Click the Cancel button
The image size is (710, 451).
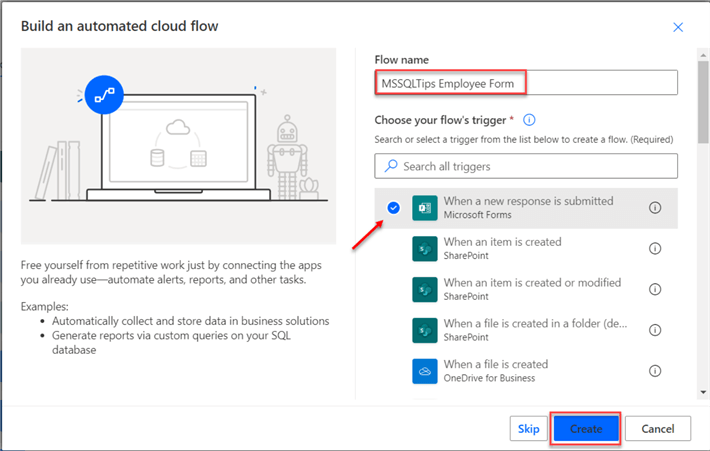tap(658, 428)
